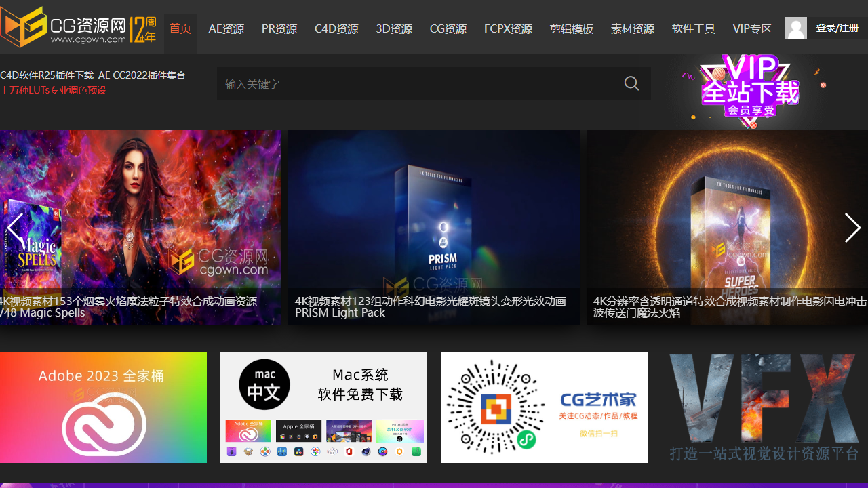868x488 pixels.
Task: Click the user avatar icon
Action: (x=795, y=28)
